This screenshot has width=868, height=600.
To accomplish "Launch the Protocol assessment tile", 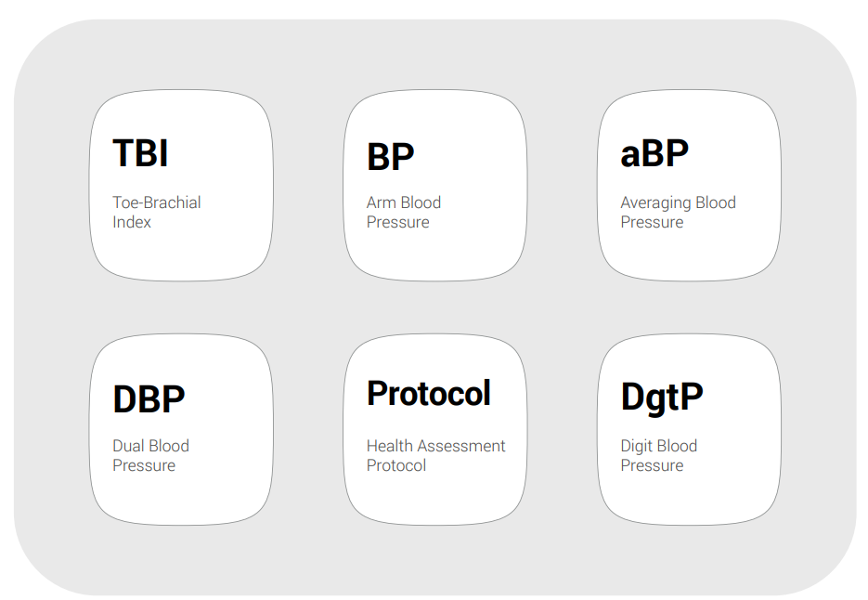I will pos(434,429).
